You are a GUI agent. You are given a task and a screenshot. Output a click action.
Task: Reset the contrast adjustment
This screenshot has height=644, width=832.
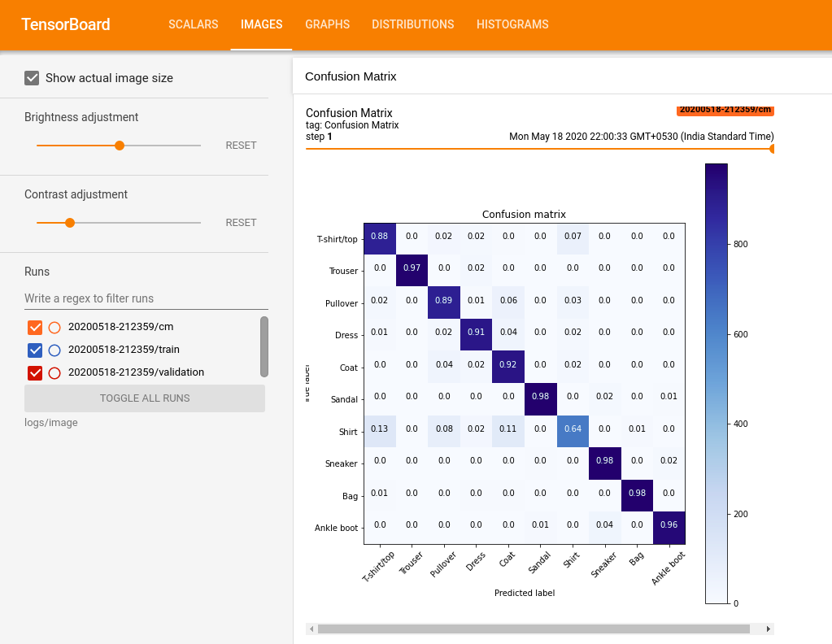click(241, 223)
